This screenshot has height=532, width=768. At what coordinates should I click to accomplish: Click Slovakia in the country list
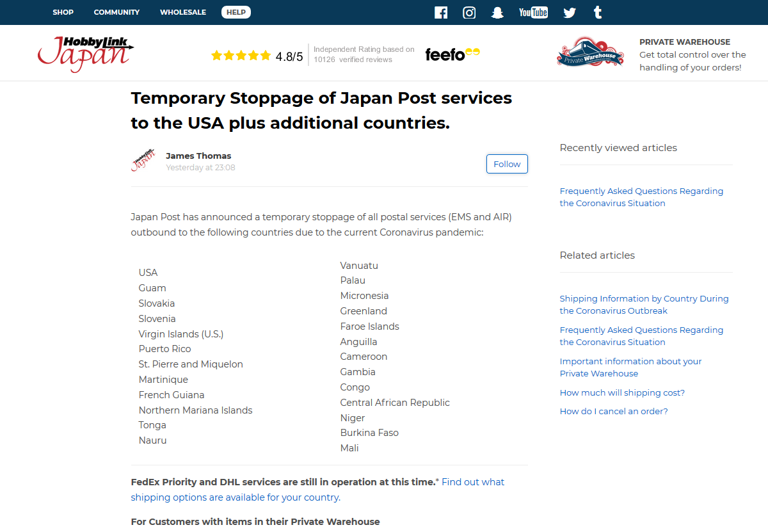pos(157,303)
